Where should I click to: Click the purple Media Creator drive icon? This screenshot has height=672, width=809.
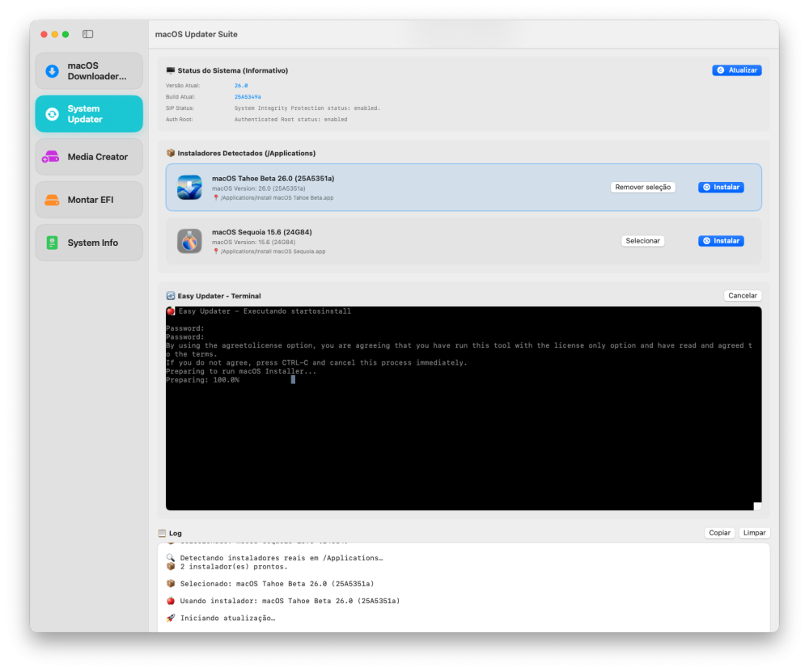coord(50,157)
